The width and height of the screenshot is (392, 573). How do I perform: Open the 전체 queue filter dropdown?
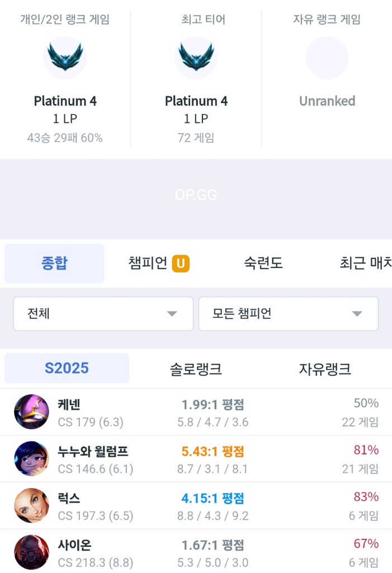(103, 313)
